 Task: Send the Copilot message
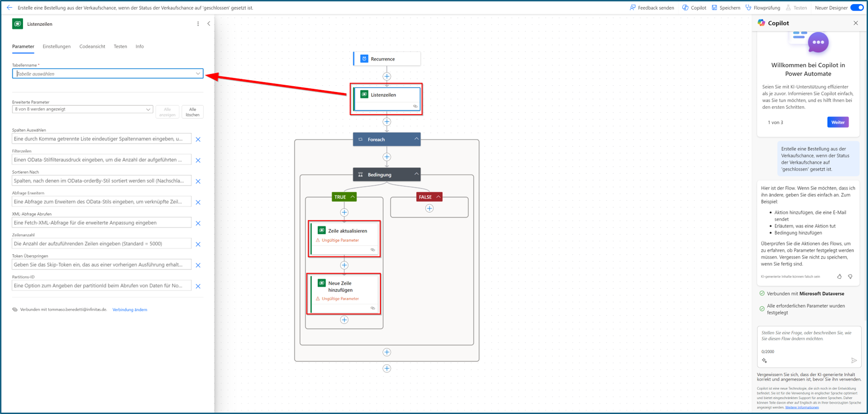click(x=854, y=361)
